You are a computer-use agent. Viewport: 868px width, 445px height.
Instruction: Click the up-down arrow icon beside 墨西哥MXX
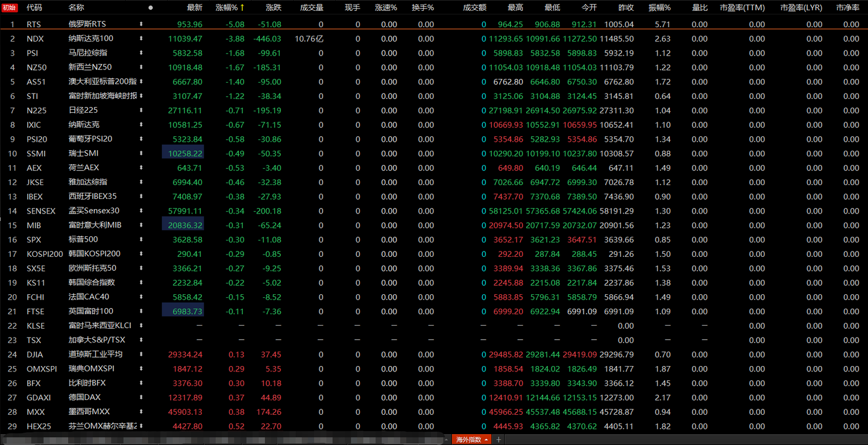tap(141, 412)
